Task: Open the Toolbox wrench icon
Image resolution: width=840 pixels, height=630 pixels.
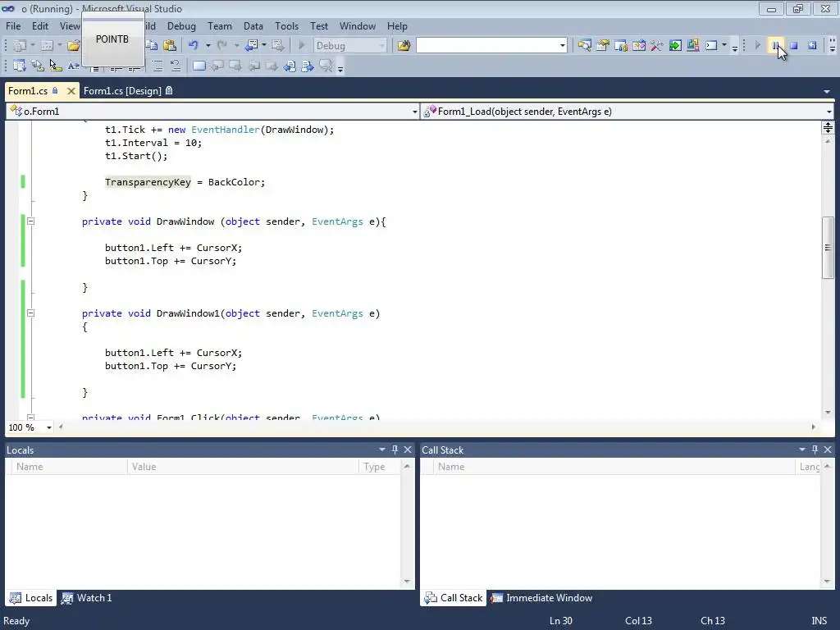Action: [657, 46]
